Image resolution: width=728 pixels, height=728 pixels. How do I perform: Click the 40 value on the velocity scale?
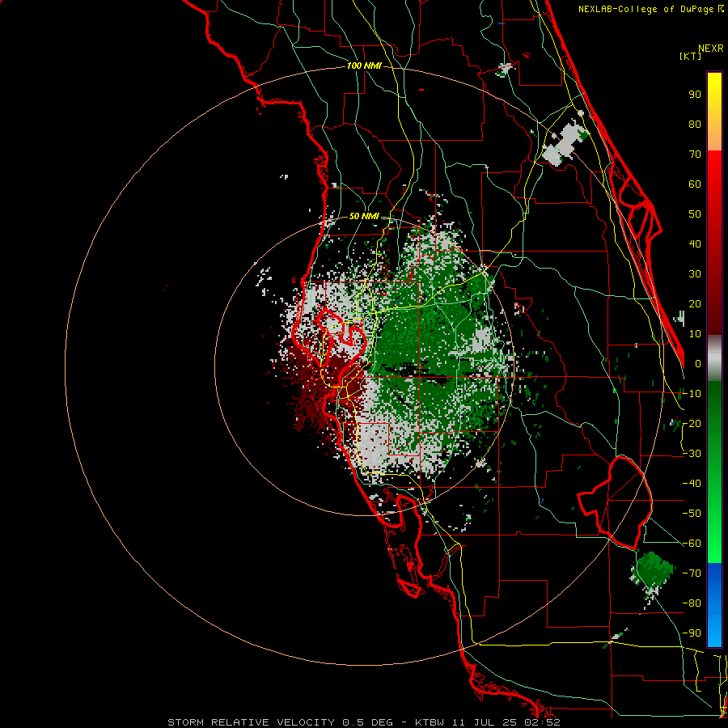click(695, 243)
